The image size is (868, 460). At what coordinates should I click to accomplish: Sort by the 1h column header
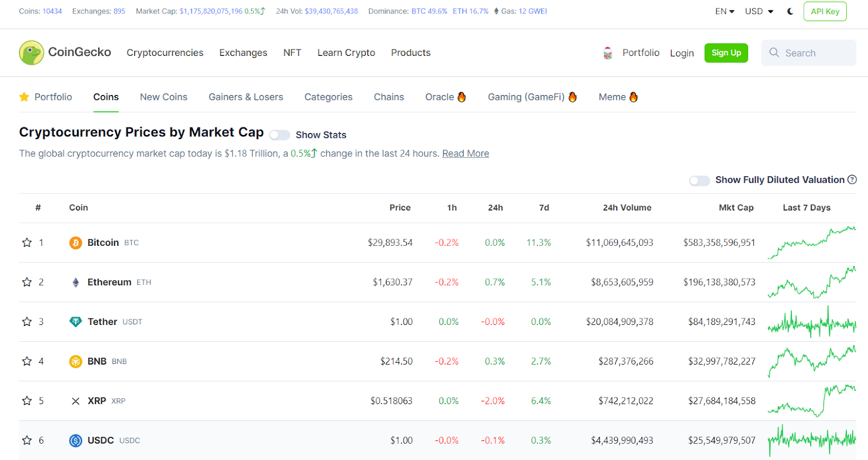pos(452,208)
